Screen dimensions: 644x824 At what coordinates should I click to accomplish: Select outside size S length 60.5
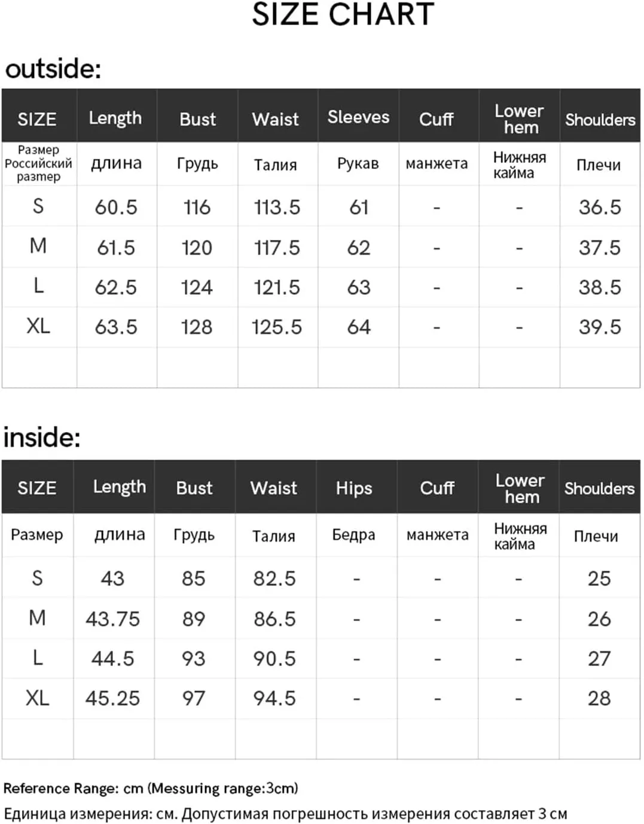116,207
